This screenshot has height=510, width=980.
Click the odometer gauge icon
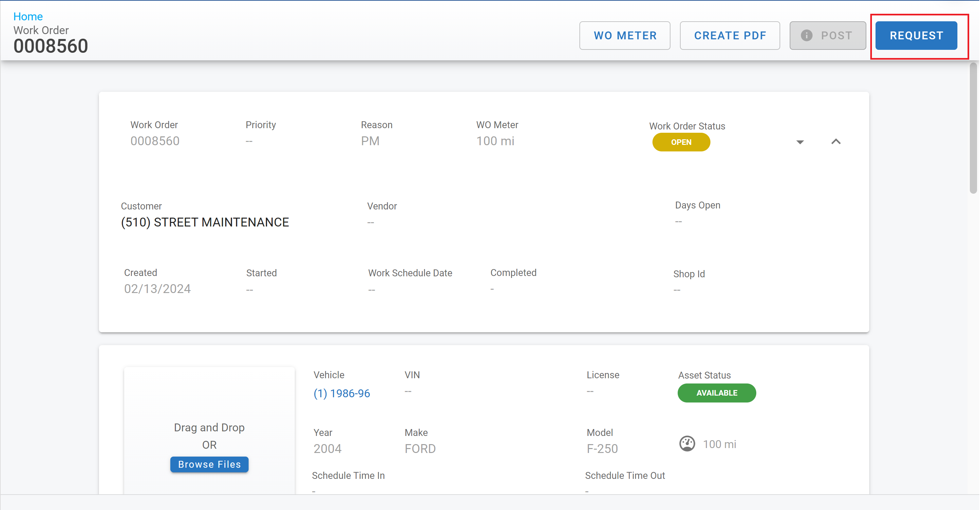click(x=687, y=444)
